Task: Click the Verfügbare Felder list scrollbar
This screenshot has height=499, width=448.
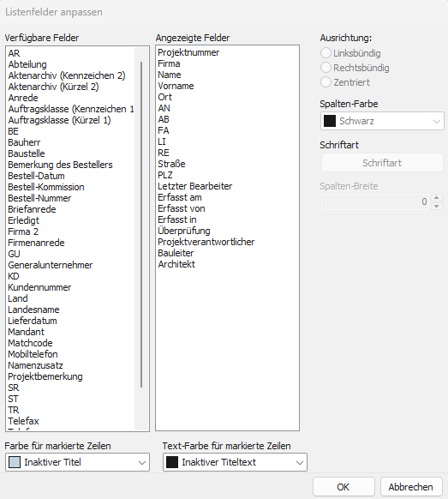Action: click(x=141, y=225)
